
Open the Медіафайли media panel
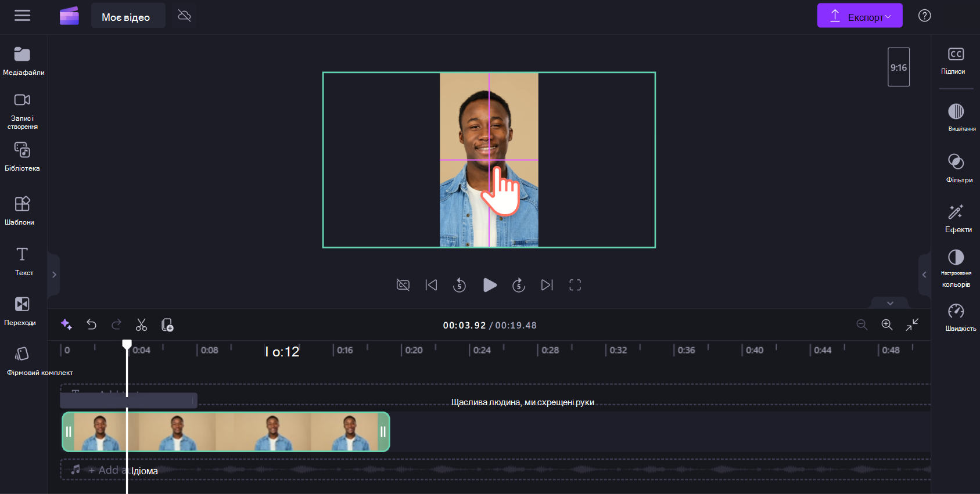[23, 61]
